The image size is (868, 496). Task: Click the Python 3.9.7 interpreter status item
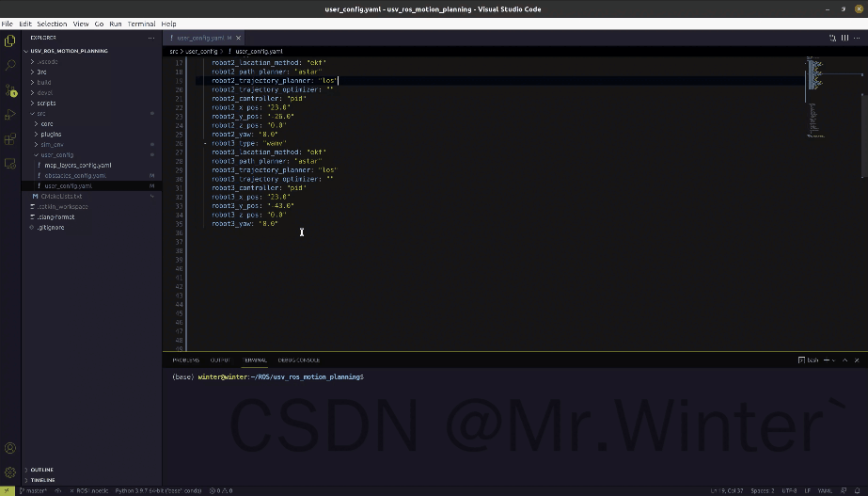(x=158, y=490)
